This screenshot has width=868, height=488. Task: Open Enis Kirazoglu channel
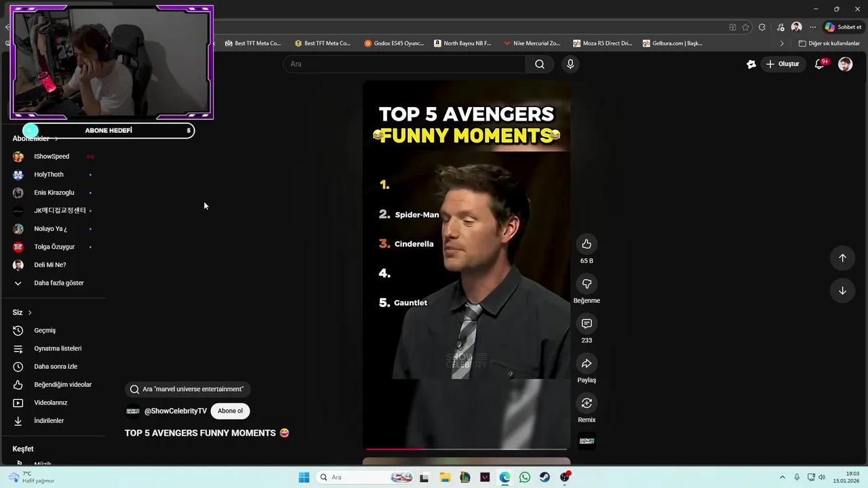coord(54,192)
